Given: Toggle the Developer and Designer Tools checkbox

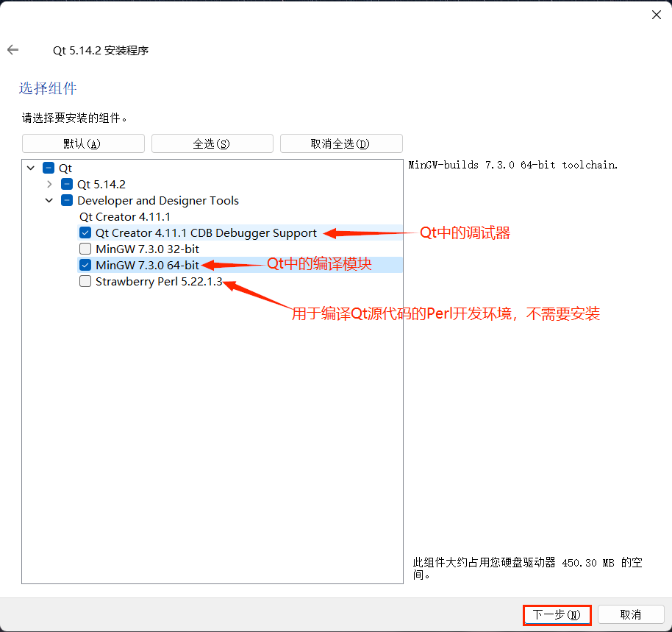Looking at the screenshot, I should tap(67, 201).
